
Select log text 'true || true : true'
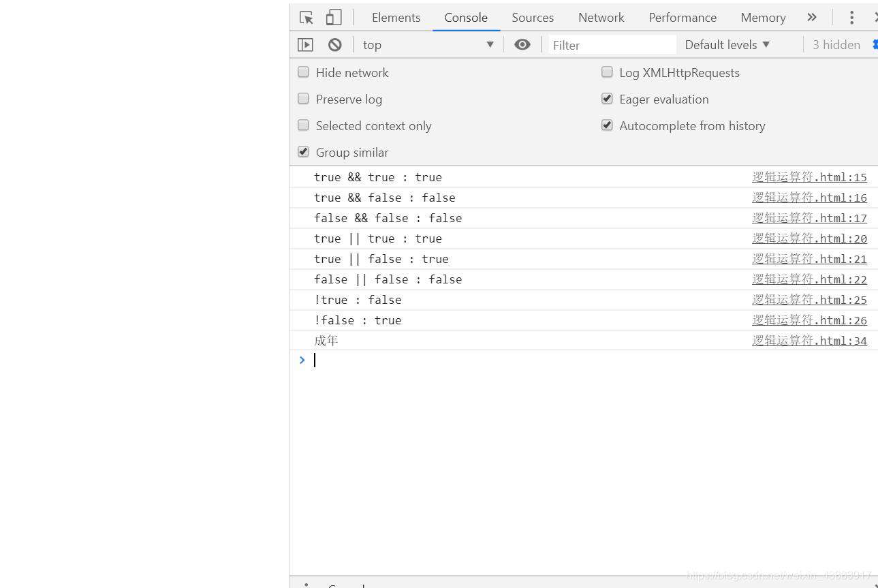(x=378, y=238)
